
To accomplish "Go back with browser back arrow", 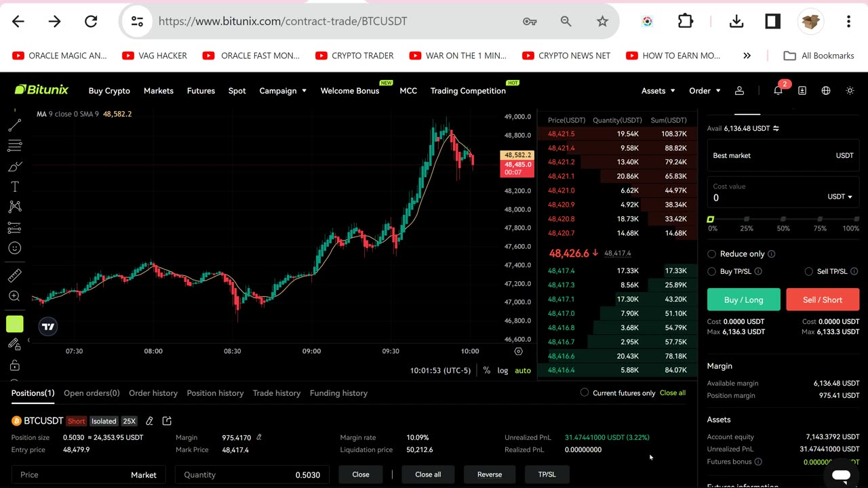I will click(x=18, y=21).
